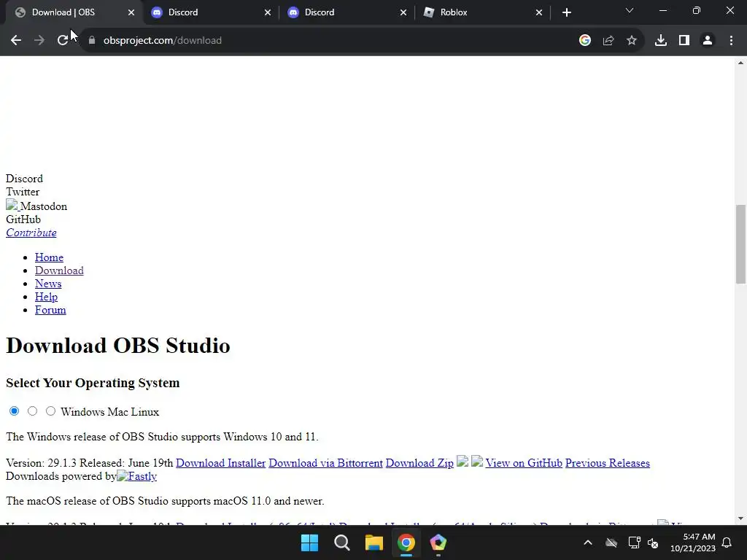Click the Download OBS Studio heading

click(118, 345)
